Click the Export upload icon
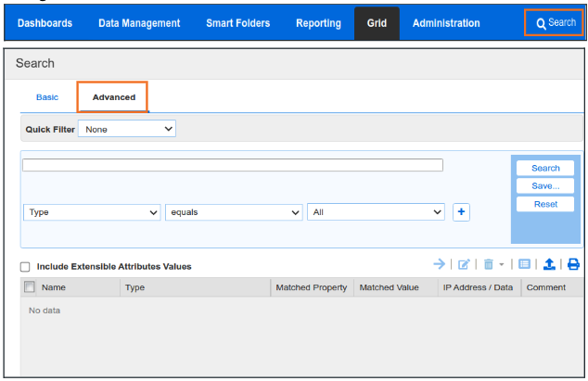The width and height of the screenshot is (588, 381). (549, 264)
